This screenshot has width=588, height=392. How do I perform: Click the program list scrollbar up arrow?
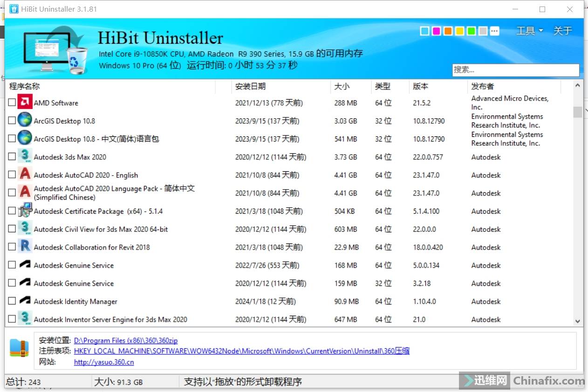[578, 86]
